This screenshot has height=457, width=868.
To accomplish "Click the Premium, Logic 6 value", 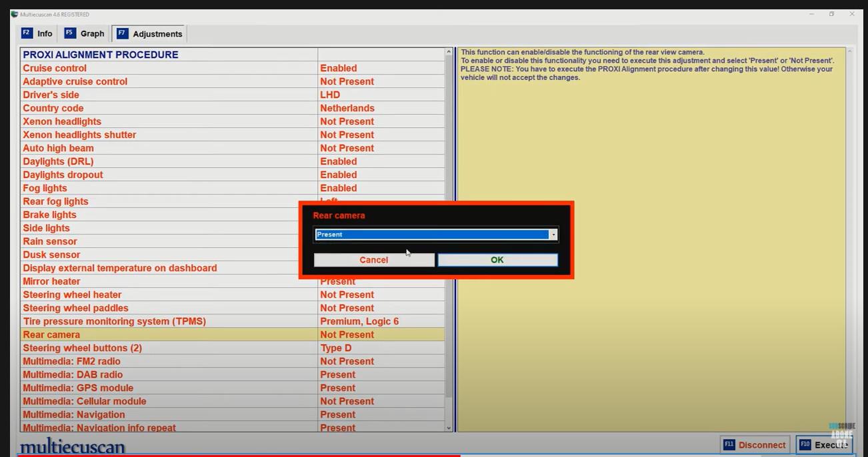I will click(x=359, y=321).
